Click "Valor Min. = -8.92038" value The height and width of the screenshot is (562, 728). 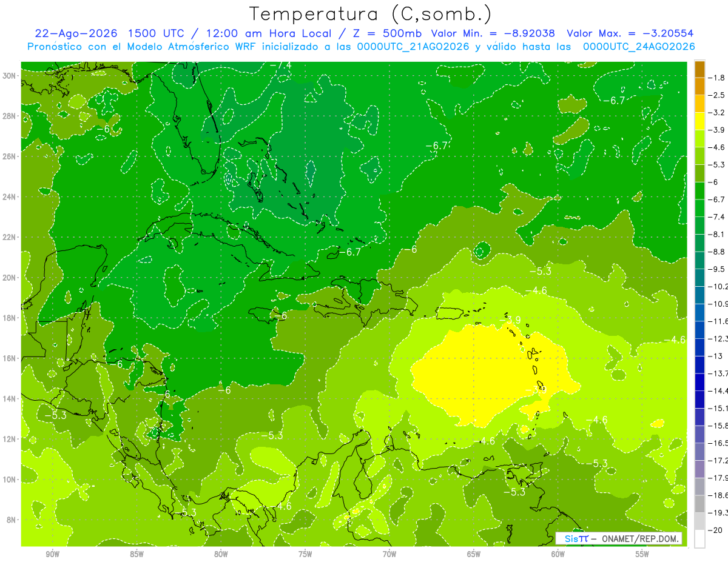click(494, 34)
